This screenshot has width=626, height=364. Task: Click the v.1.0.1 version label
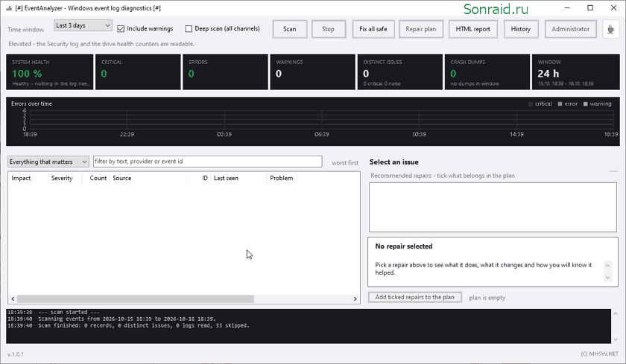pyautogui.click(x=16, y=354)
